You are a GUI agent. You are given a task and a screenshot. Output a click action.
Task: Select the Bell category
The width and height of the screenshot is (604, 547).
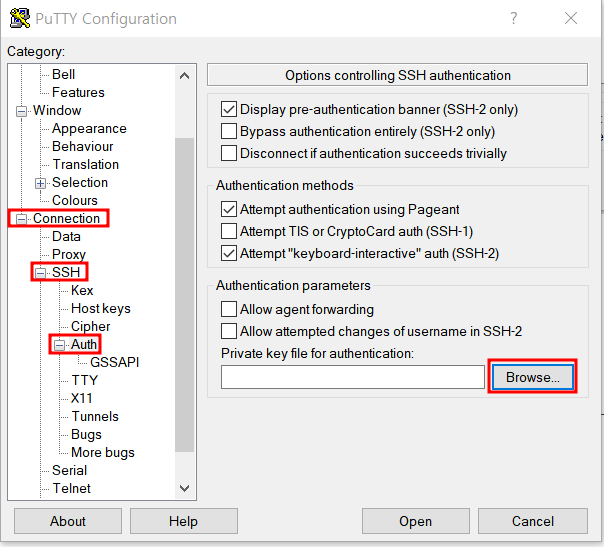click(x=64, y=74)
